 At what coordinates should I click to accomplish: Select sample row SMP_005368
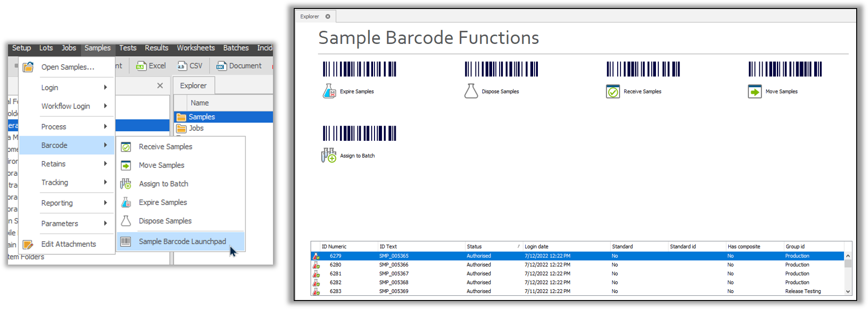point(393,283)
